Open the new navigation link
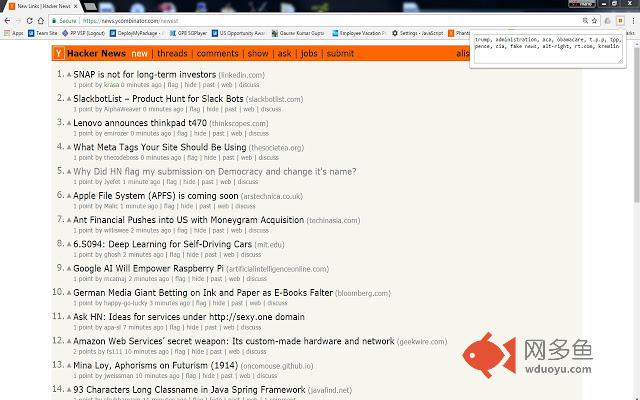 139,53
